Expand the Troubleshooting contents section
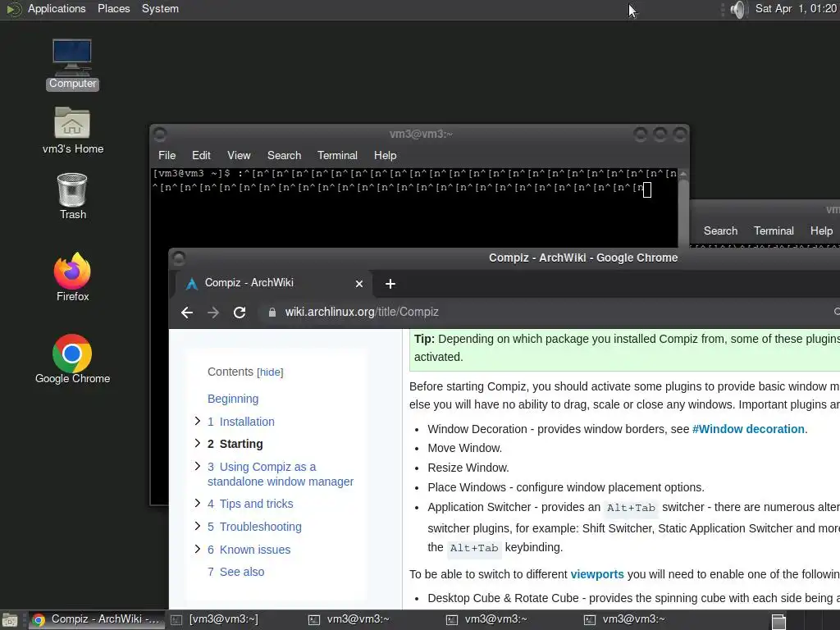The image size is (840, 630). (197, 526)
